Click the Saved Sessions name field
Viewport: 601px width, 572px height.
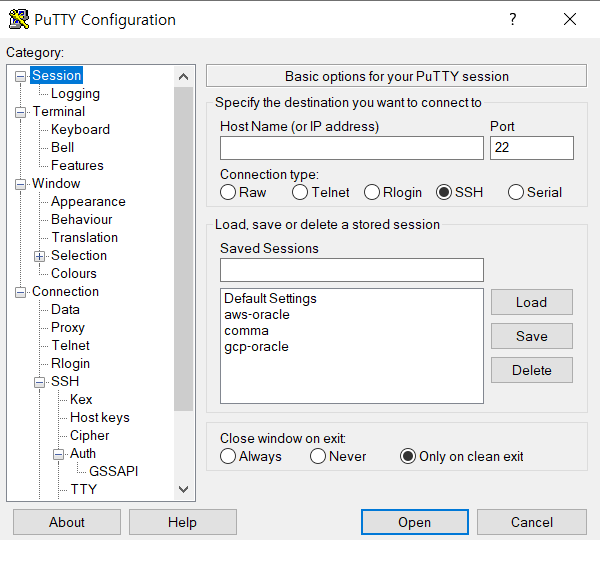click(352, 270)
